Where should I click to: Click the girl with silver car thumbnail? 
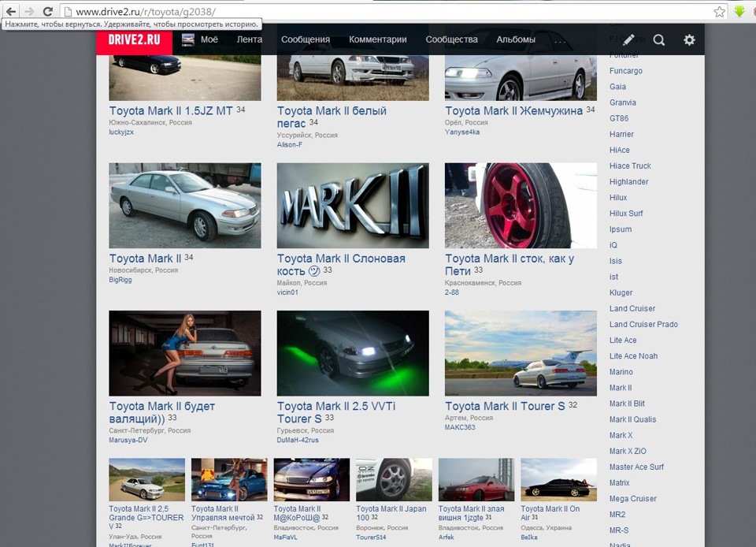click(x=185, y=353)
